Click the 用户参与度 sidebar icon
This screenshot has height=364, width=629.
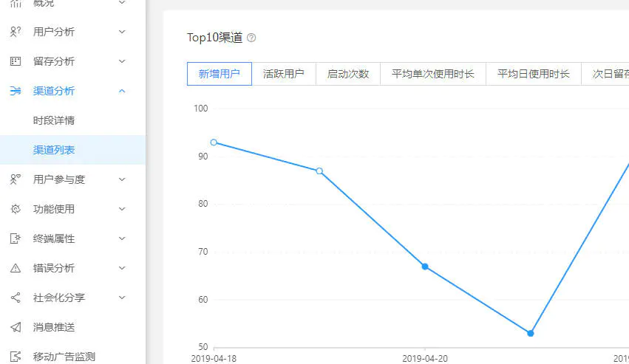pos(16,179)
